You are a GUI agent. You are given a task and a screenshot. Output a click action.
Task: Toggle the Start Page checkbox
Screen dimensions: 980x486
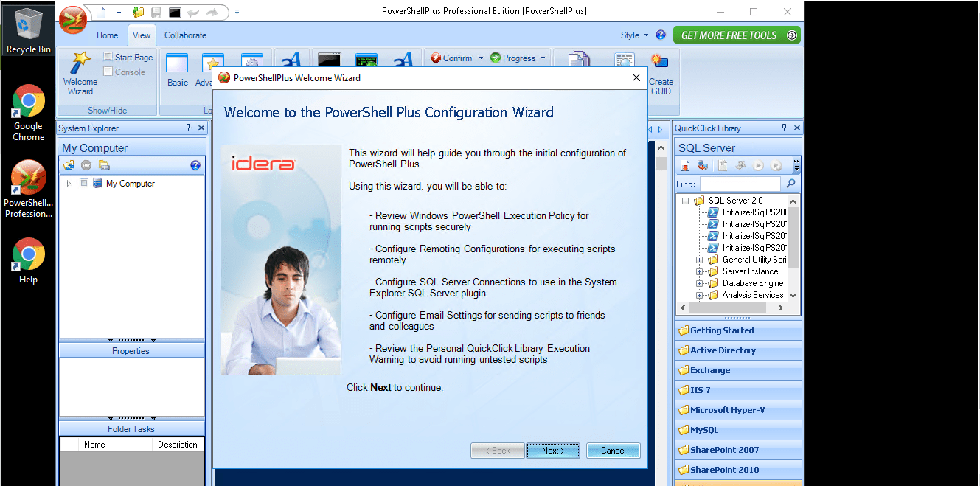tap(108, 57)
